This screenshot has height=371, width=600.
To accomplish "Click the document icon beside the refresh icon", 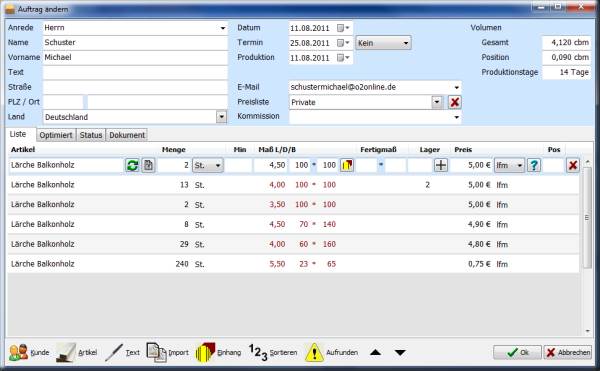I will tap(148, 165).
